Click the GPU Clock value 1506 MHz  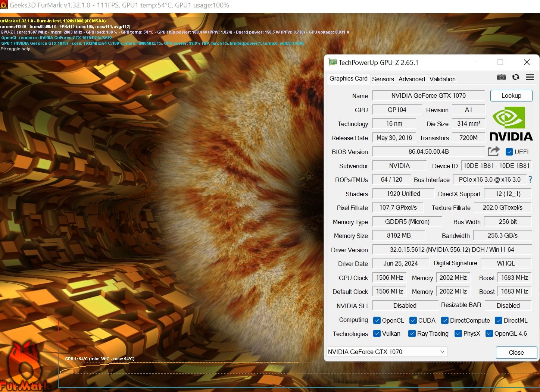(x=389, y=277)
